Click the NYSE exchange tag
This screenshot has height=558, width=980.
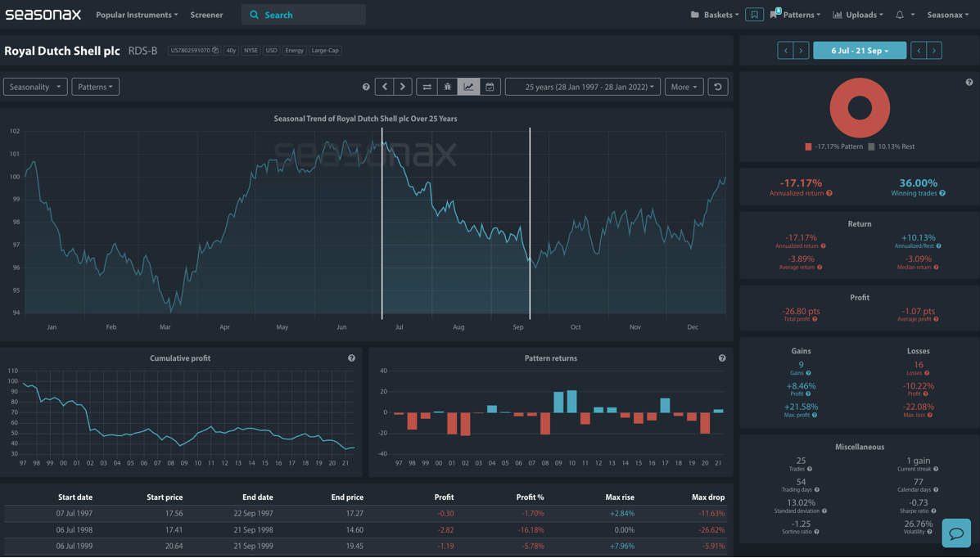(251, 51)
